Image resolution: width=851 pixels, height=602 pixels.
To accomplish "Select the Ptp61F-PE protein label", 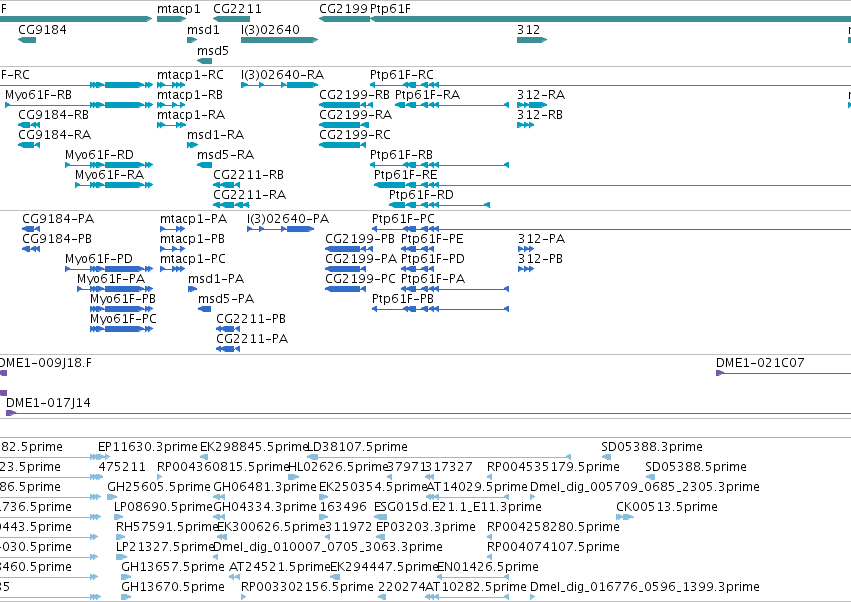I will coord(432,239).
